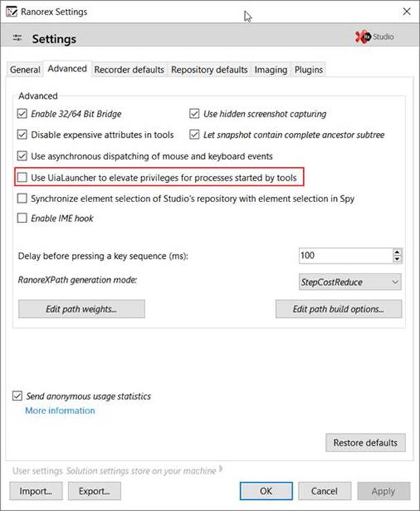Image resolution: width=420 pixels, height=511 pixels.
Task: Click the Edit path weights button
Action: coord(82,309)
